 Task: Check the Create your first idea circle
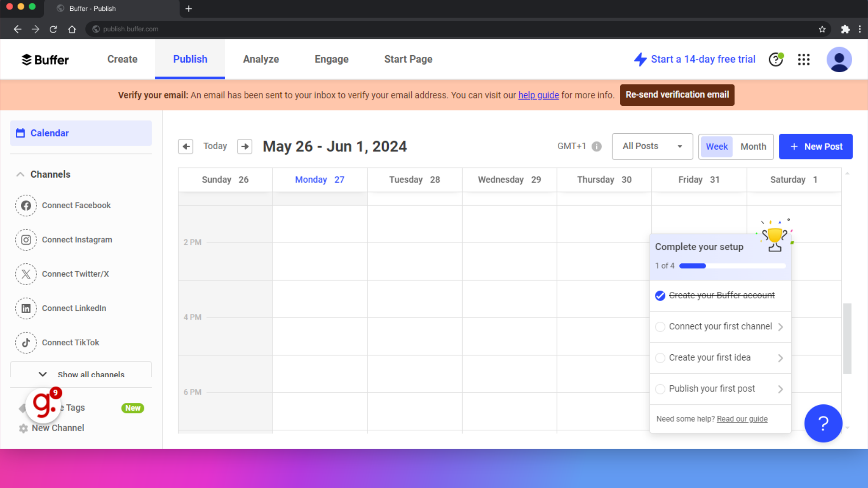(660, 358)
